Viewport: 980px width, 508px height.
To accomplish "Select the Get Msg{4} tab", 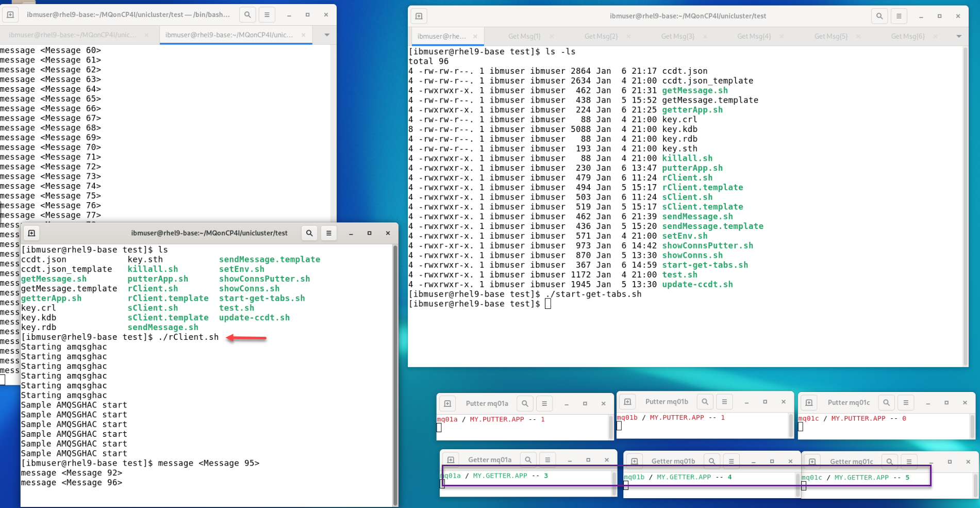I will pyautogui.click(x=754, y=37).
